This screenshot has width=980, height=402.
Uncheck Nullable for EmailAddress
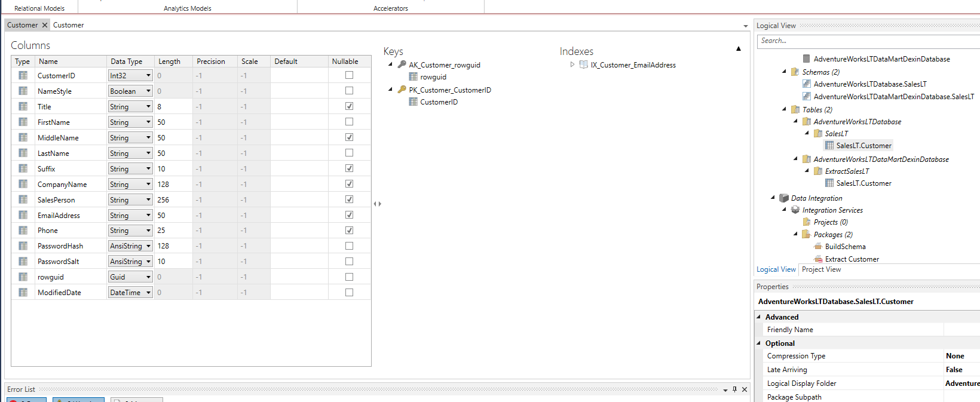(x=349, y=215)
